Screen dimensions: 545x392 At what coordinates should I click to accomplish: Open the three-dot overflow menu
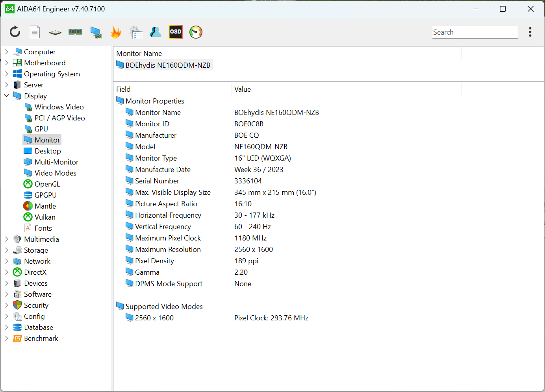click(530, 32)
